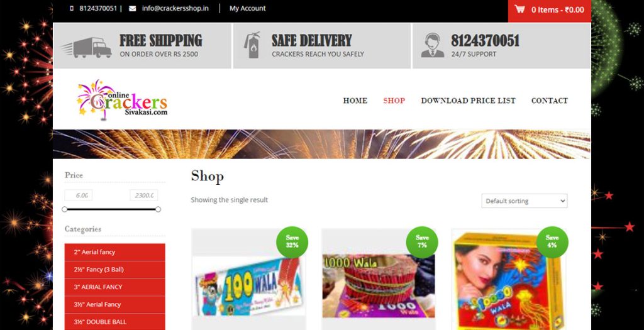Select the 3½" DOUBLE BALL category
Image resolution: width=644 pixels, height=330 pixels.
(115, 322)
